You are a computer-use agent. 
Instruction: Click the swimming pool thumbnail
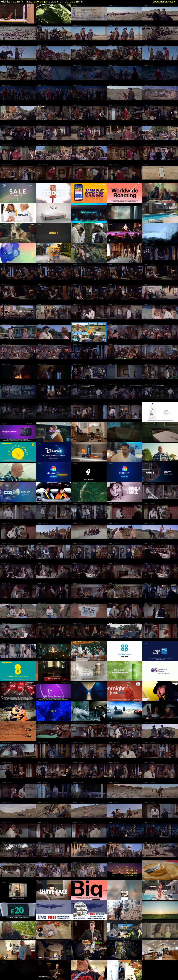tap(160, 213)
